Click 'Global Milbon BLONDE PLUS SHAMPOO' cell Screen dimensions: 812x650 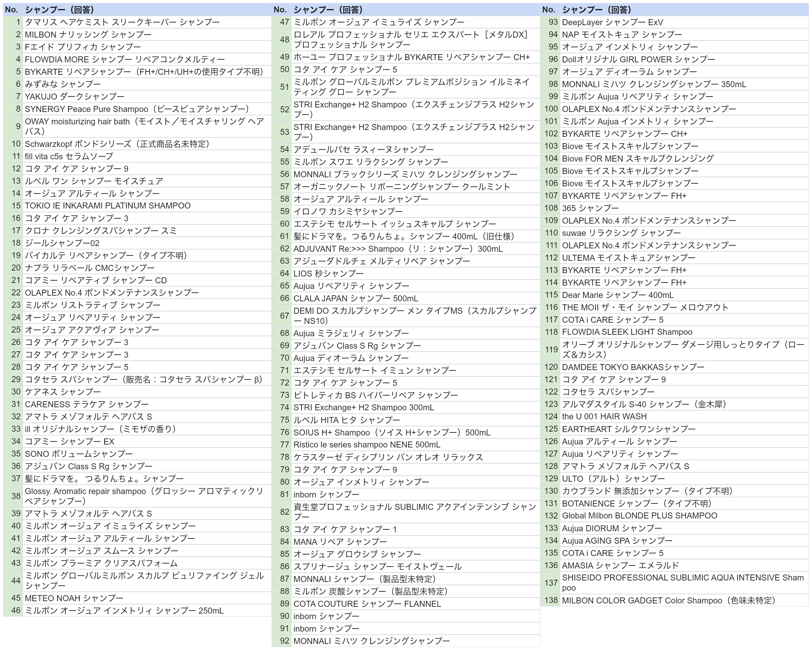684,515
